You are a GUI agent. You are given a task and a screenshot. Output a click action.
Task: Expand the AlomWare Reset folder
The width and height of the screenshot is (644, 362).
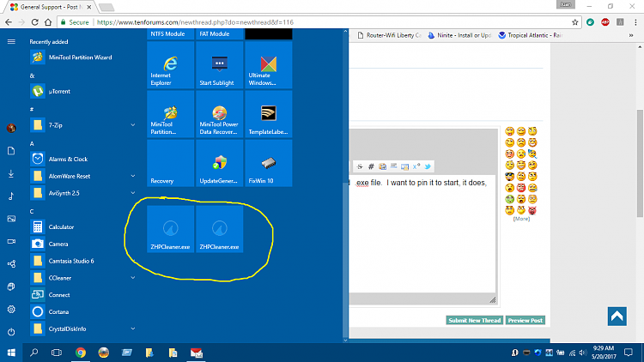[132, 176]
